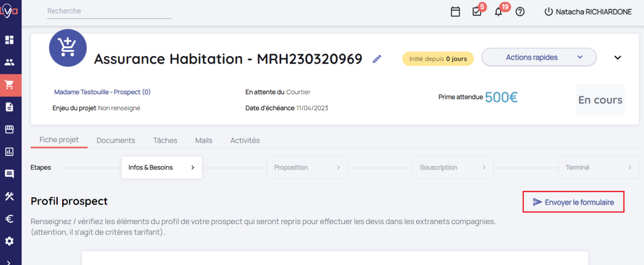The image size is (644, 265).
Task: Click the help question mark icon
Action: [x=520, y=12]
